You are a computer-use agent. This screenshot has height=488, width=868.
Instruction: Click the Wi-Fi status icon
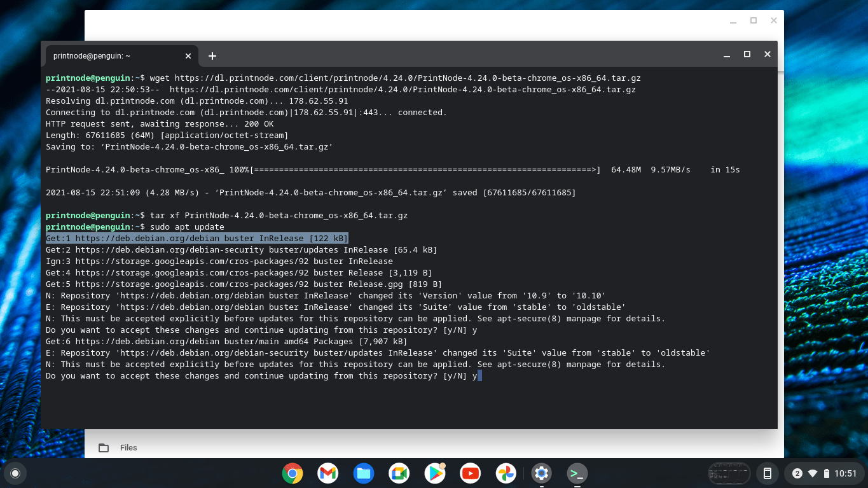coord(812,473)
